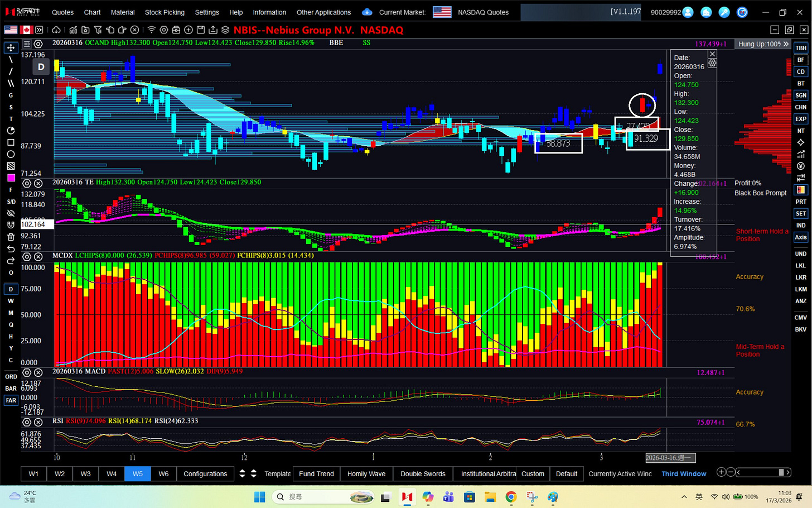Click the Third Window link
This screenshot has height=508, width=812.
(x=684, y=474)
